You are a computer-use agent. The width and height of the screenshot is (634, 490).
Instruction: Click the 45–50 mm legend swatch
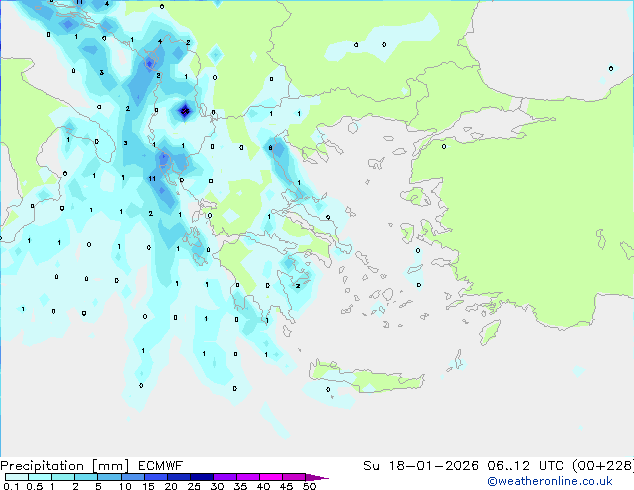pyautogui.click(x=294, y=477)
